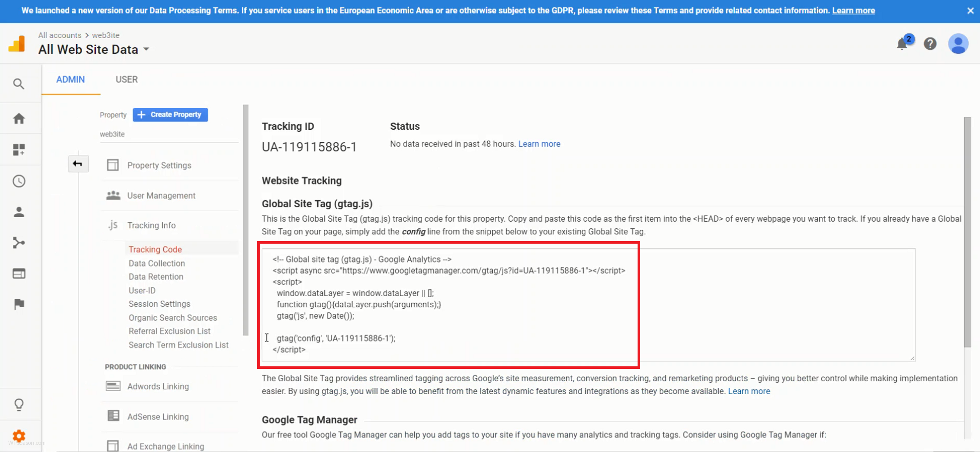
Task: Click Learn more after Global Site Tag description
Action: [749, 391]
